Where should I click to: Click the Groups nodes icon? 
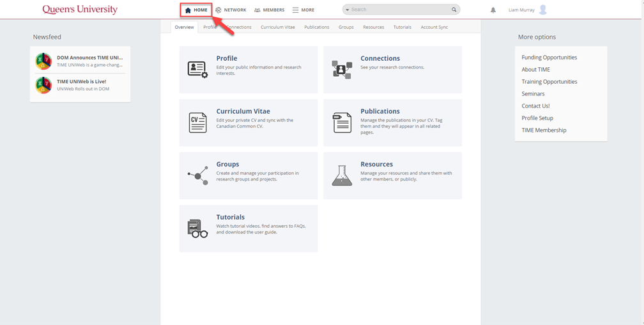[x=197, y=175]
